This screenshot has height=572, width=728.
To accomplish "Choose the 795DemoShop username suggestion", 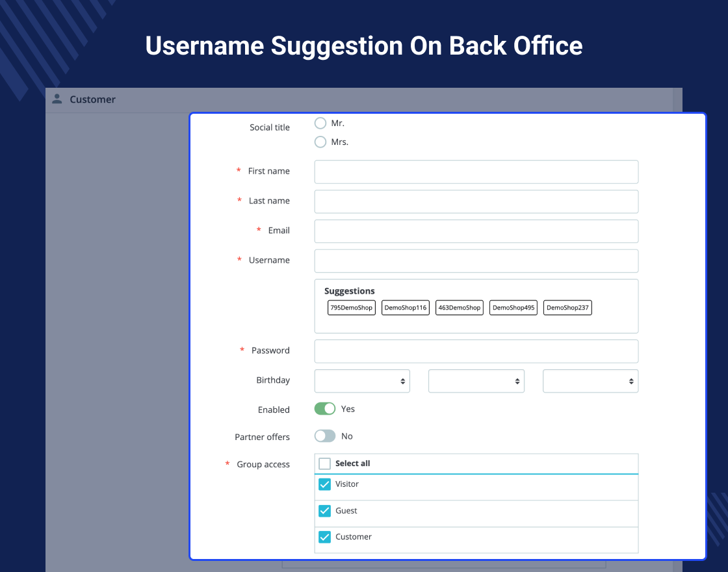I will [x=352, y=307].
